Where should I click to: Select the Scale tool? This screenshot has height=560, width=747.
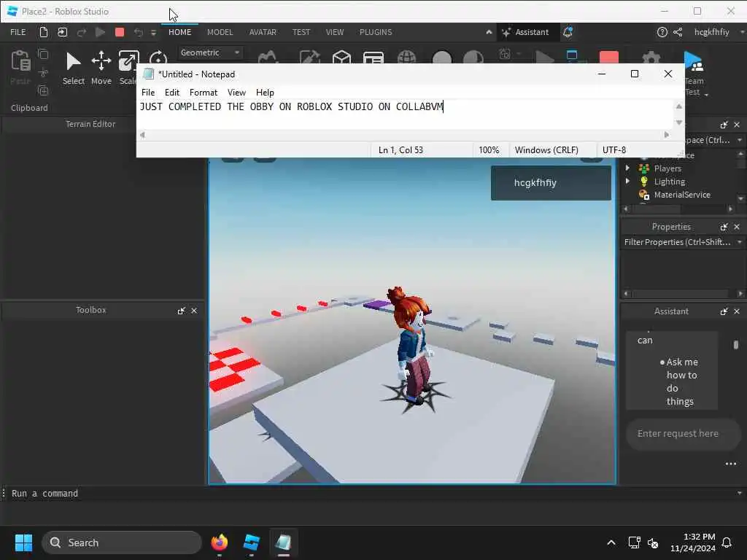pyautogui.click(x=128, y=69)
